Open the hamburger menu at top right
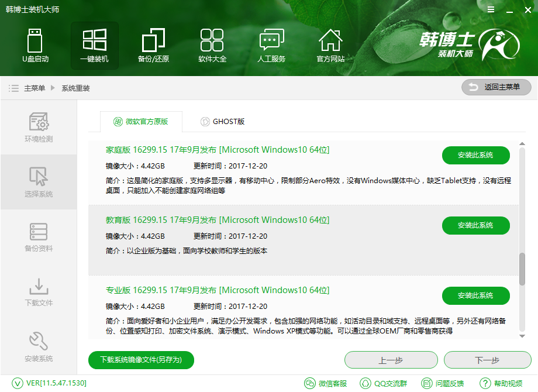 pyautogui.click(x=491, y=9)
